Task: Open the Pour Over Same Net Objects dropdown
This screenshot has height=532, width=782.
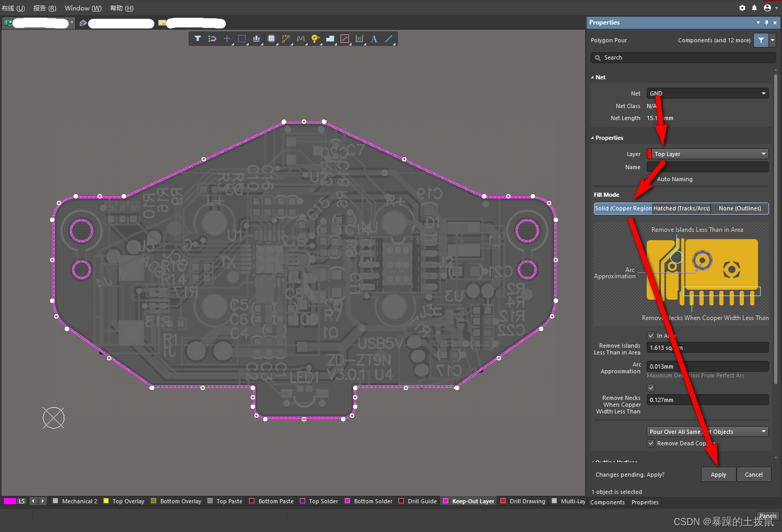Action: [x=707, y=431]
